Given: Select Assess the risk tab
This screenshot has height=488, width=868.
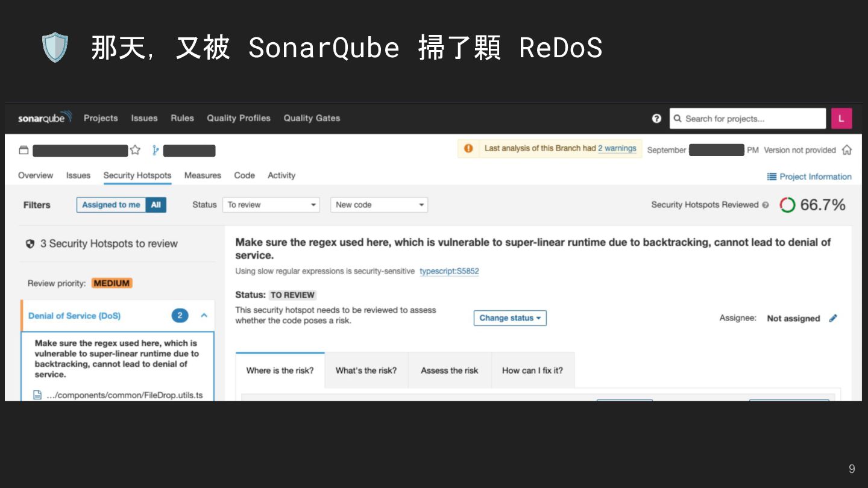Looking at the screenshot, I should (450, 371).
